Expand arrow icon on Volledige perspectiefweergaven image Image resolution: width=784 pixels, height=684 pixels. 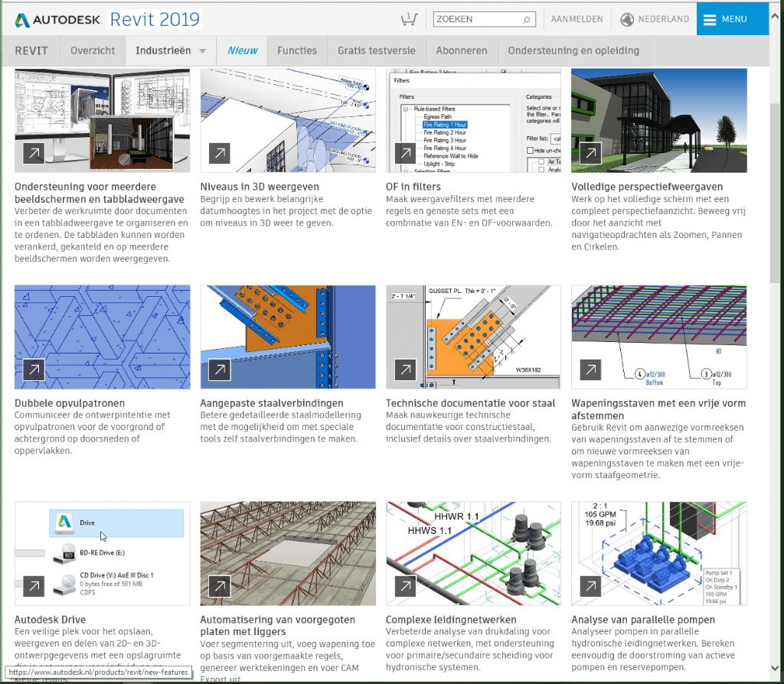pyautogui.click(x=590, y=153)
